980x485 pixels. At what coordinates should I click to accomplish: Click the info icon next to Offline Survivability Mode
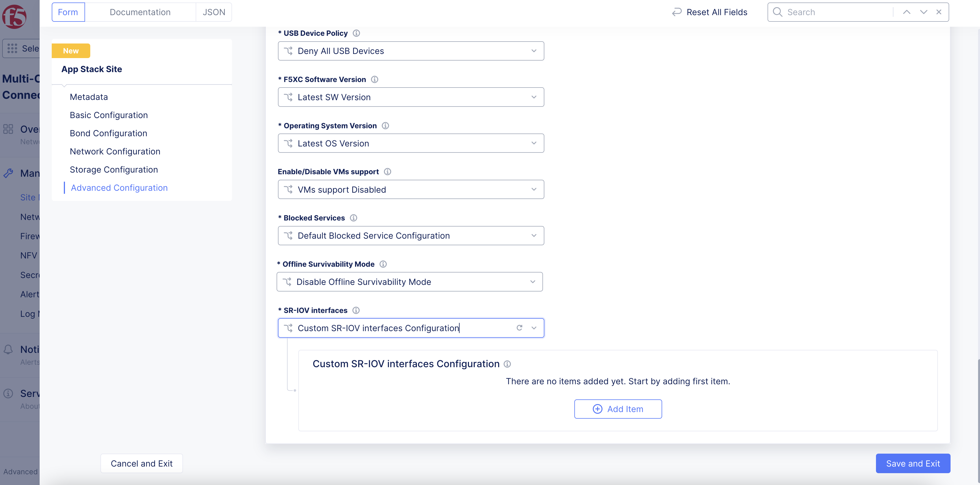383,264
